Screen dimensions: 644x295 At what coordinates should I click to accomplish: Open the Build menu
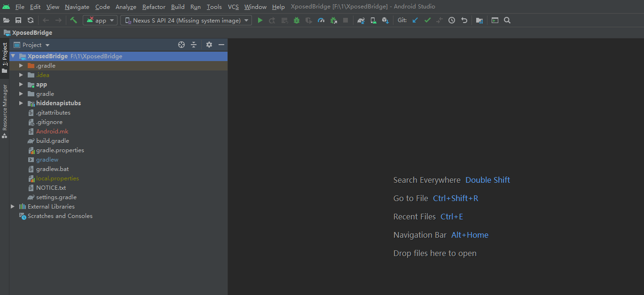(x=178, y=7)
